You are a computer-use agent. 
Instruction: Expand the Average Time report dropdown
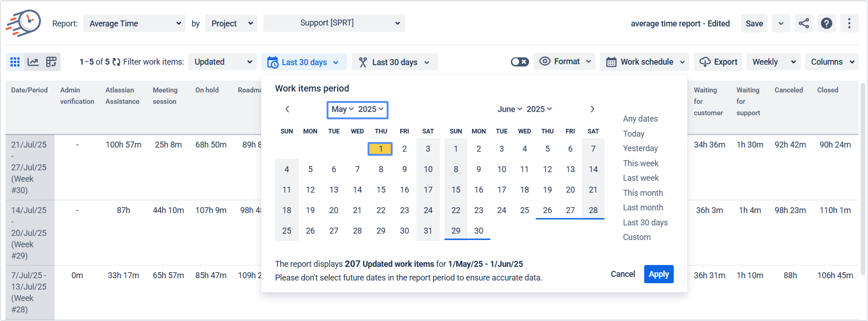tap(134, 24)
